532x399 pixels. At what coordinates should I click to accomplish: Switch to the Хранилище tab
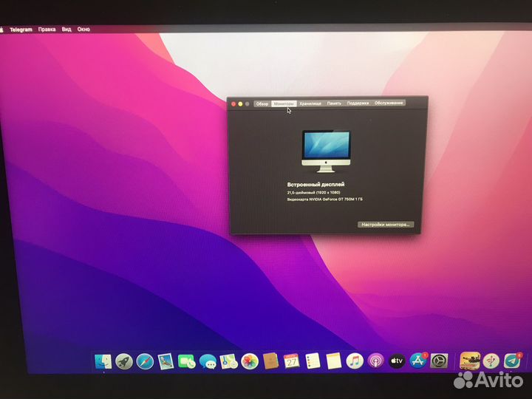[310, 103]
